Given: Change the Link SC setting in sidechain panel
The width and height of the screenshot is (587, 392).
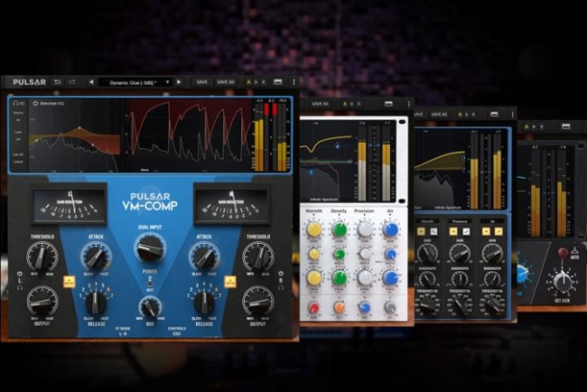Looking at the screenshot, I should [x=18, y=158].
